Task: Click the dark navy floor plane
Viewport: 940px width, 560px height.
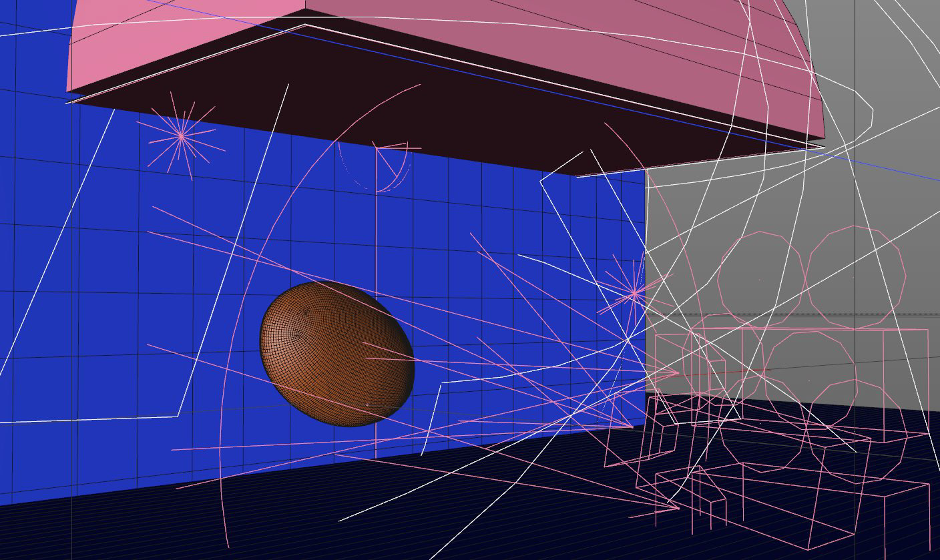Action: pyautogui.click(x=200, y=527)
